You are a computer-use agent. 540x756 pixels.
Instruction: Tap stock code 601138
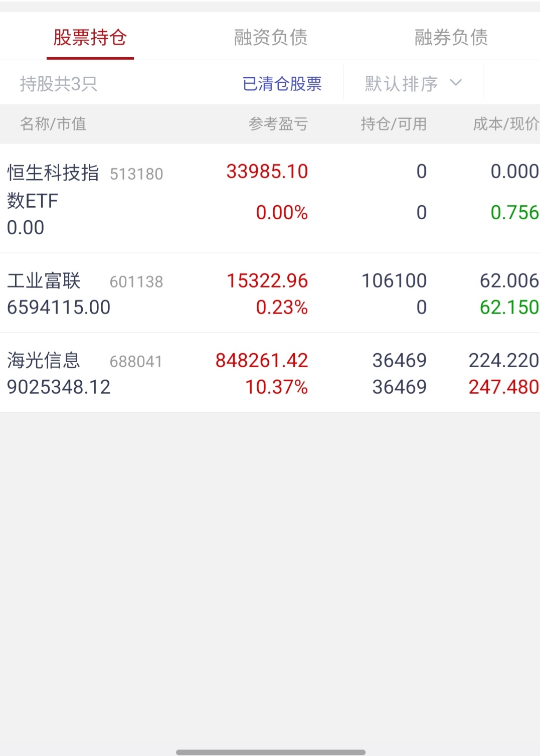click(x=136, y=282)
